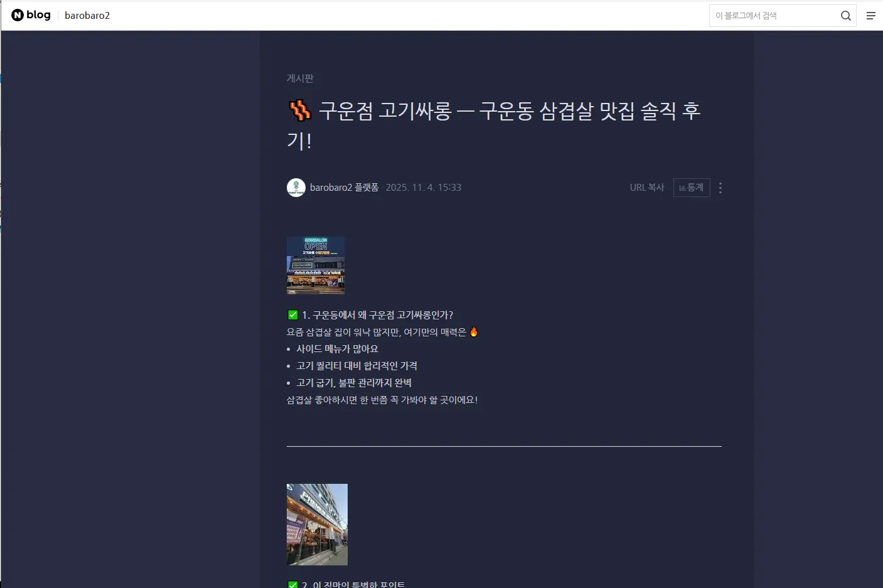883x588 pixels.
Task: Click the barobaro2 profile avatar
Action: tap(296, 187)
